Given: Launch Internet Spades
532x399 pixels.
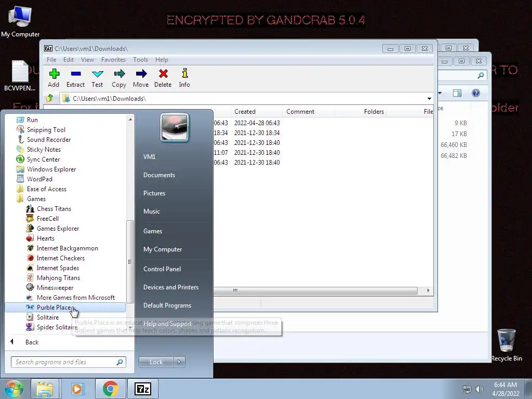Looking at the screenshot, I should [65, 268].
